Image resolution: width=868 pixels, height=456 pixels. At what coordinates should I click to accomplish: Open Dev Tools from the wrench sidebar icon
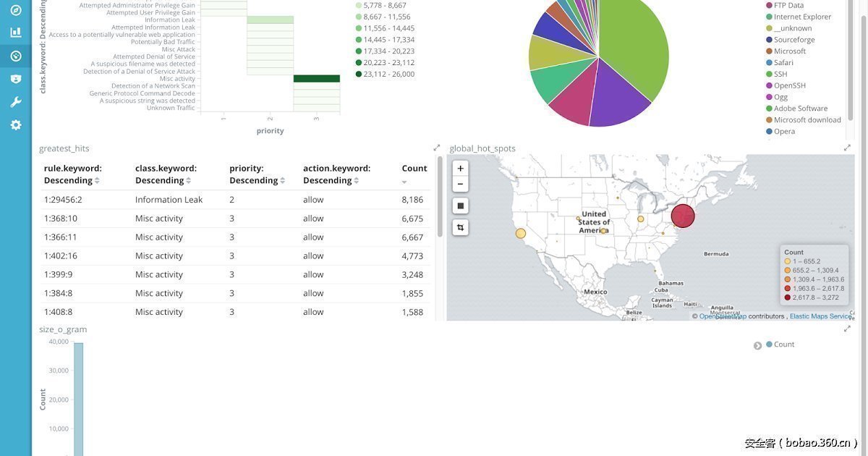click(x=15, y=101)
